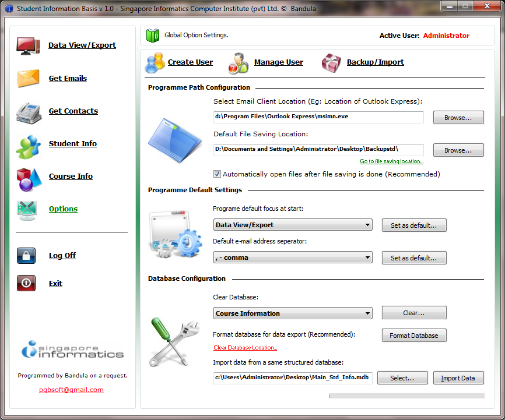Click the Format Database button
This screenshot has width=505, height=420.
coord(414,335)
